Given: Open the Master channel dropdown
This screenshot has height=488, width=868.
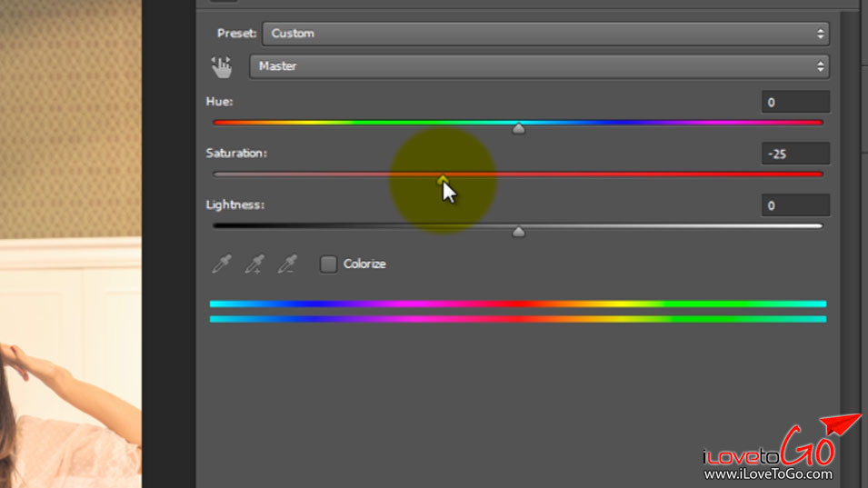Looking at the screenshot, I should point(539,66).
